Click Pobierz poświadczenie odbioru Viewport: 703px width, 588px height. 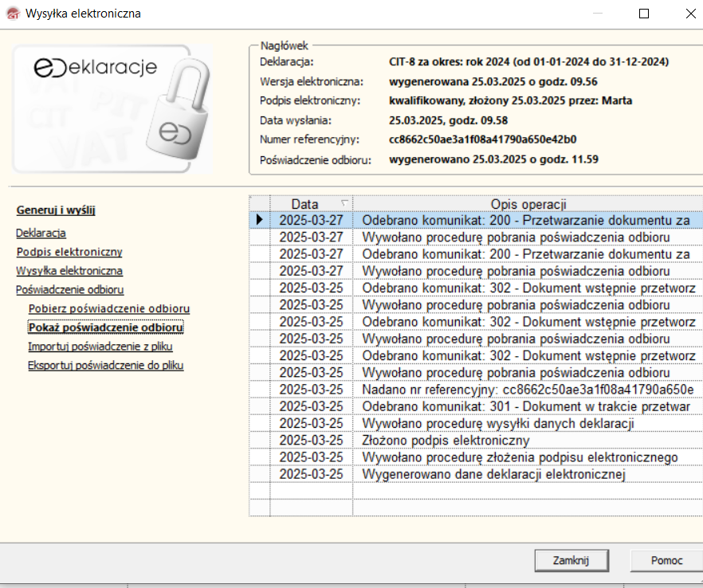(108, 308)
